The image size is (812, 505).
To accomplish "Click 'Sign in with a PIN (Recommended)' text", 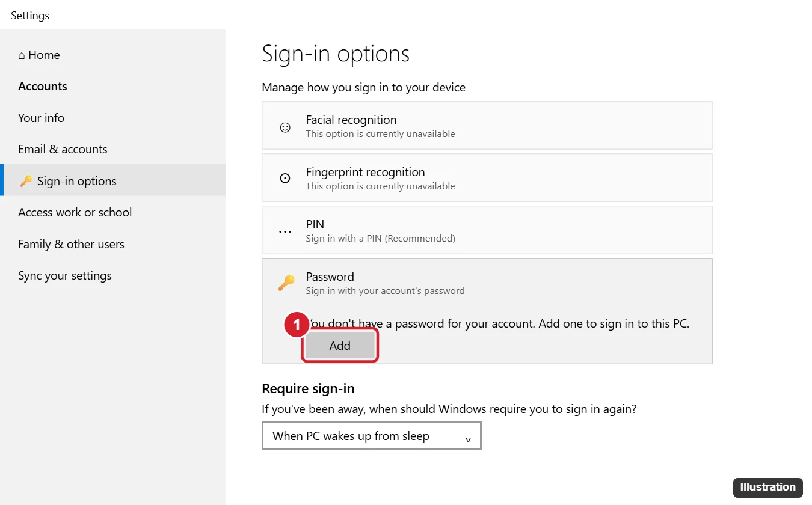I will [381, 238].
